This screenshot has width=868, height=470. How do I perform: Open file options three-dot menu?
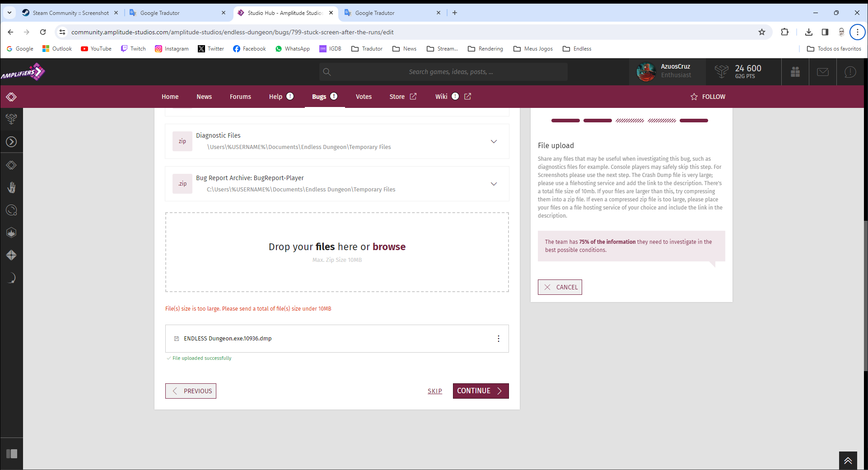499,339
